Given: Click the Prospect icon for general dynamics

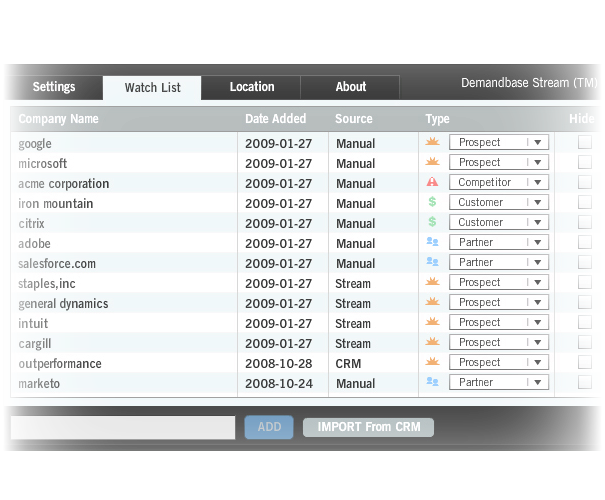Looking at the screenshot, I should pyautogui.click(x=432, y=302).
